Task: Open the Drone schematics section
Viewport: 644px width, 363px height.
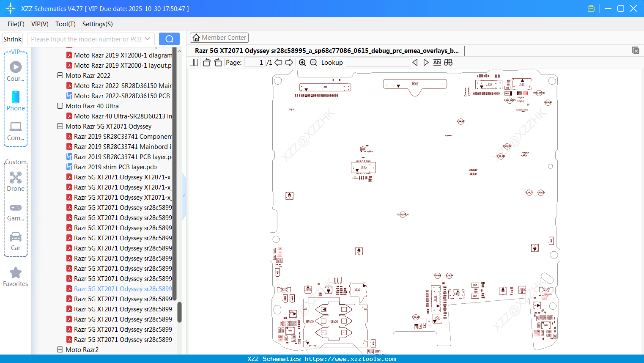Action: coord(16,182)
